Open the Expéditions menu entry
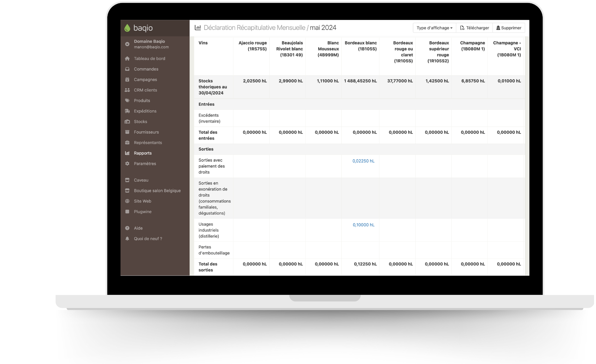 click(x=145, y=111)
